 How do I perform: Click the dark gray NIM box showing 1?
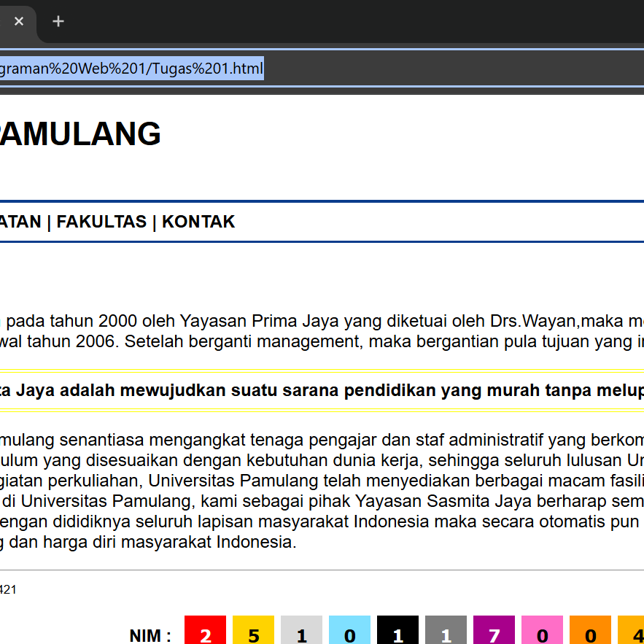tap(446, 629)
